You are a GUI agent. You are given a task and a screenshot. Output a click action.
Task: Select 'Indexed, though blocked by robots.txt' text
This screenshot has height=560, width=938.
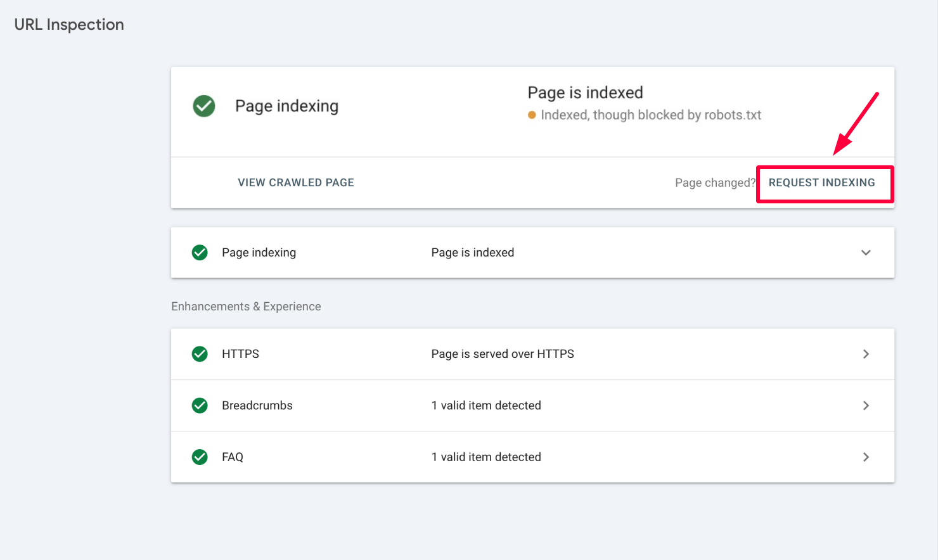click(651, 115)
